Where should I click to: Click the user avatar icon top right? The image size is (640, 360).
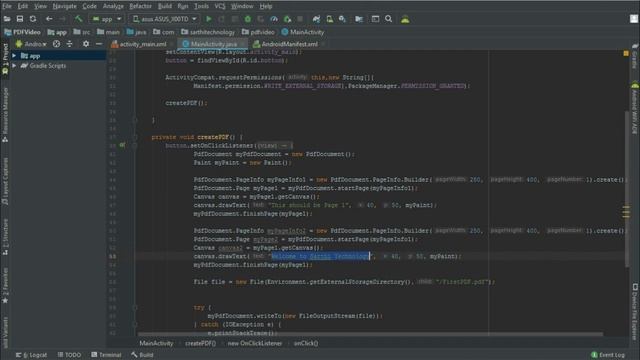click(633, 19)
